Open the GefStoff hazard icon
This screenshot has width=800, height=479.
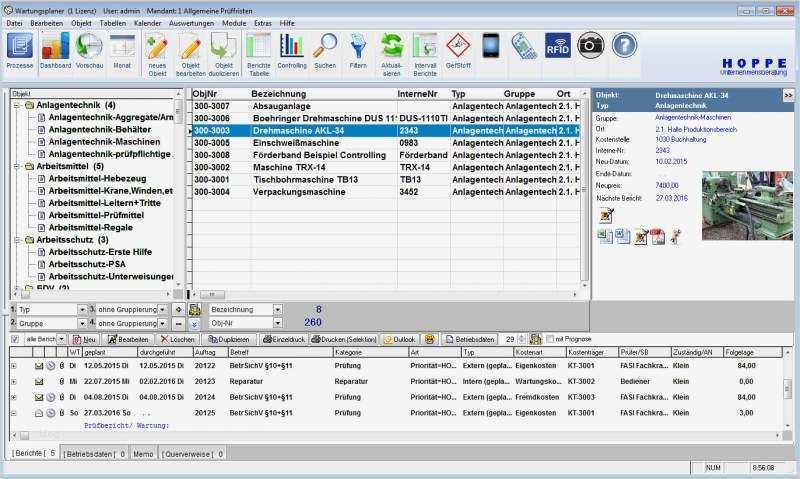coord(457,51)
